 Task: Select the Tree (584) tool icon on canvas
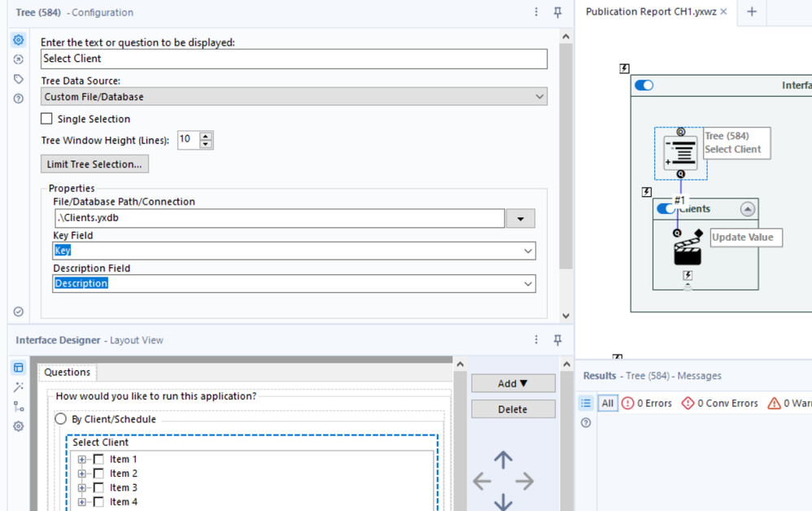pos(680,153)
